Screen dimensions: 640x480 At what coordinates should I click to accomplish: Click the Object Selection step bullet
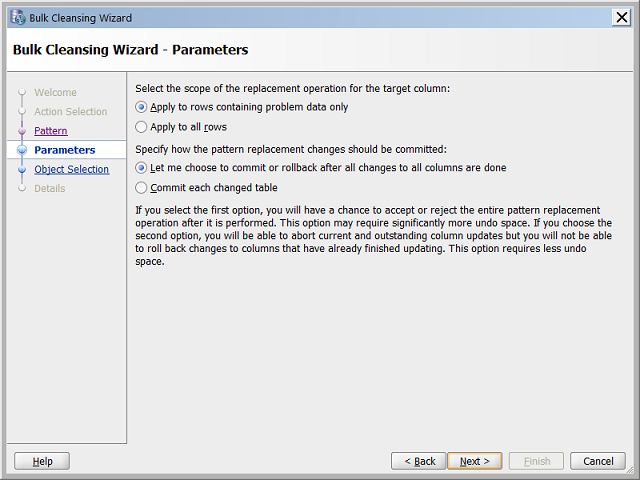21,170
